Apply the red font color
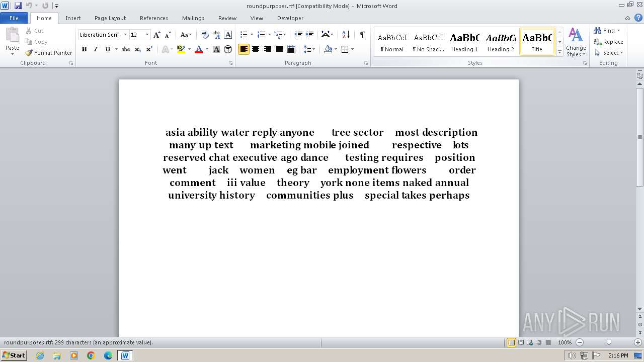 [198, 49]
